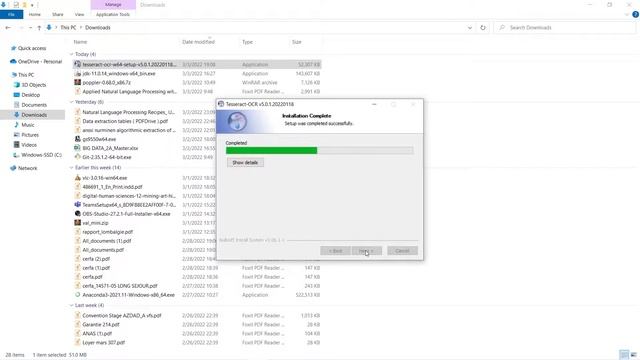Image resolution: width=640 pixels, height=360 pixels.
Task: Collapse the Yesterday (6) group
Action: [x=71, y=102]
